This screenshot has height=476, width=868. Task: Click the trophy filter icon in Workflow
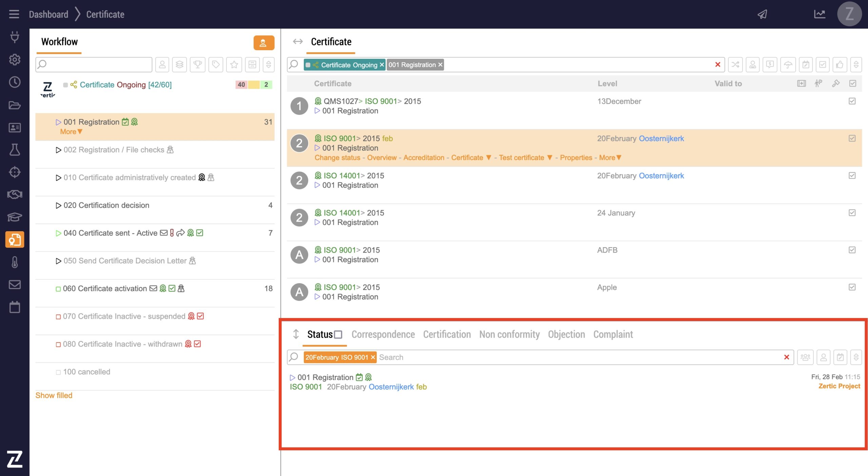tap(198, 64)
